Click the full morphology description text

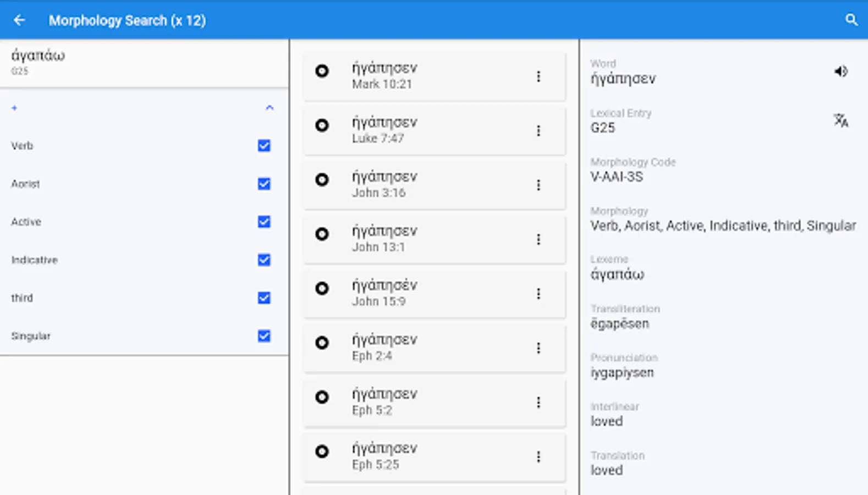pos(723,226)
